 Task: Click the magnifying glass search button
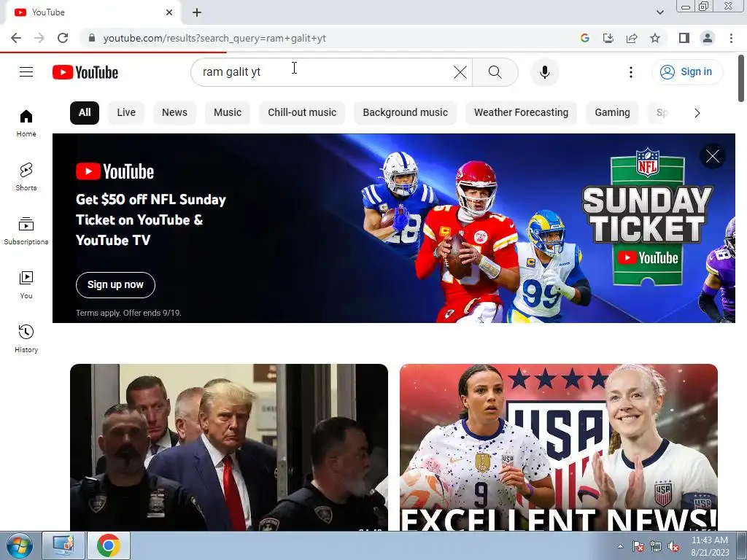(495, 72)
